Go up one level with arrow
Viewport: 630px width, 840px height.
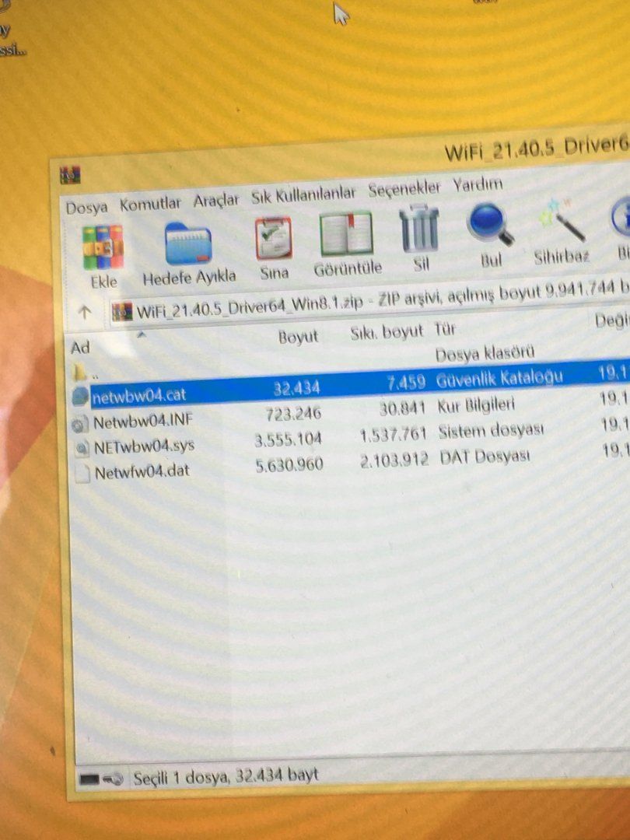(x=84, y=313)
